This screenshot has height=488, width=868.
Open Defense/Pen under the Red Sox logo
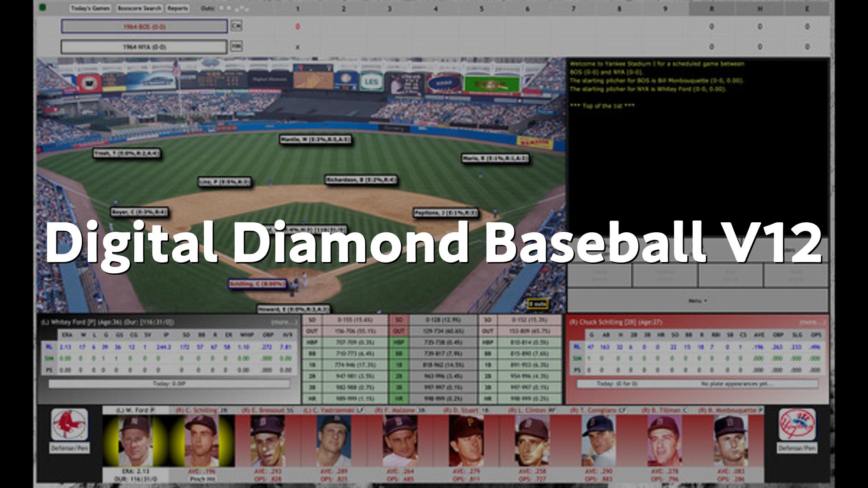[x=70, y=448]
